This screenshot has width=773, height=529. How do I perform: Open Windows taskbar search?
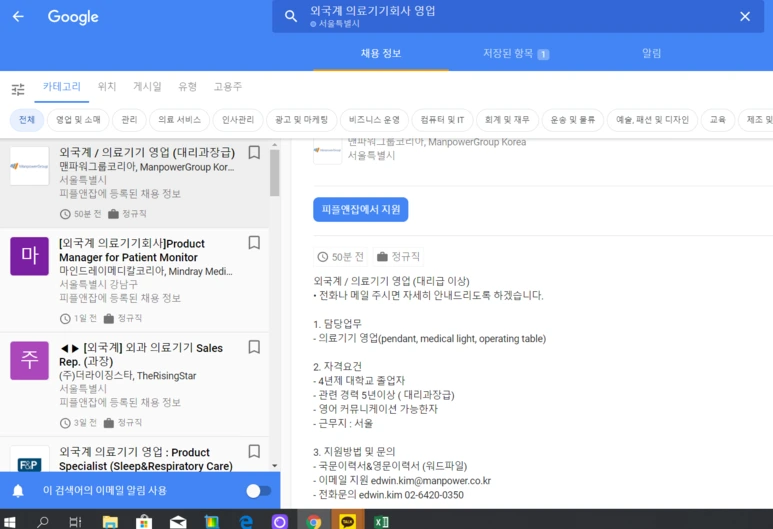[43, 521]
